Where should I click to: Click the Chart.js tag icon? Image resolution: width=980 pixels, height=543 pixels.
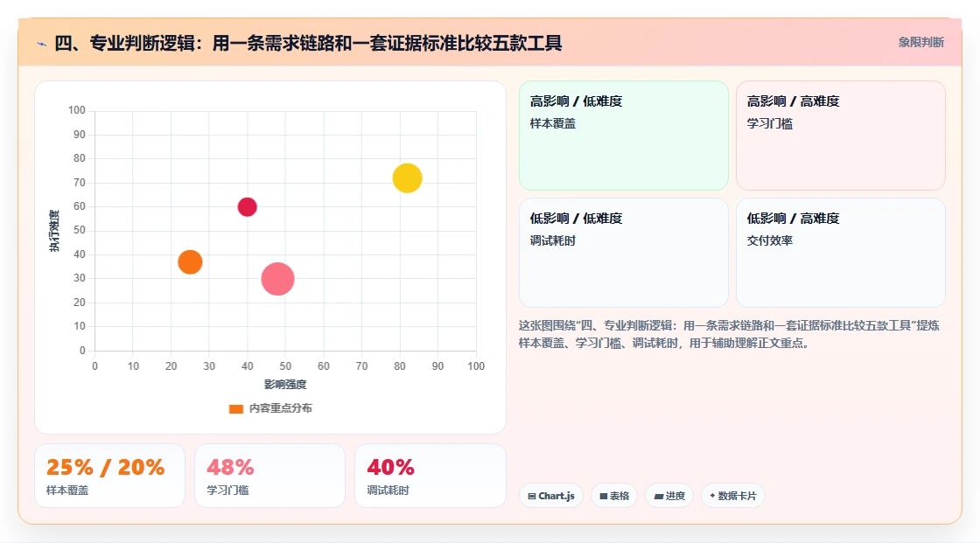pos(532,496)
